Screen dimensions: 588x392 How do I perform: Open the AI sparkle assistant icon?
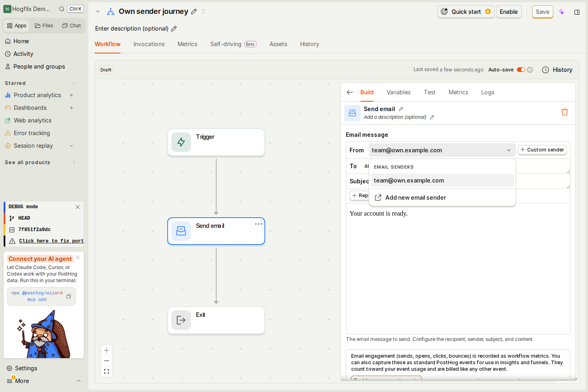tap(562, 12)
